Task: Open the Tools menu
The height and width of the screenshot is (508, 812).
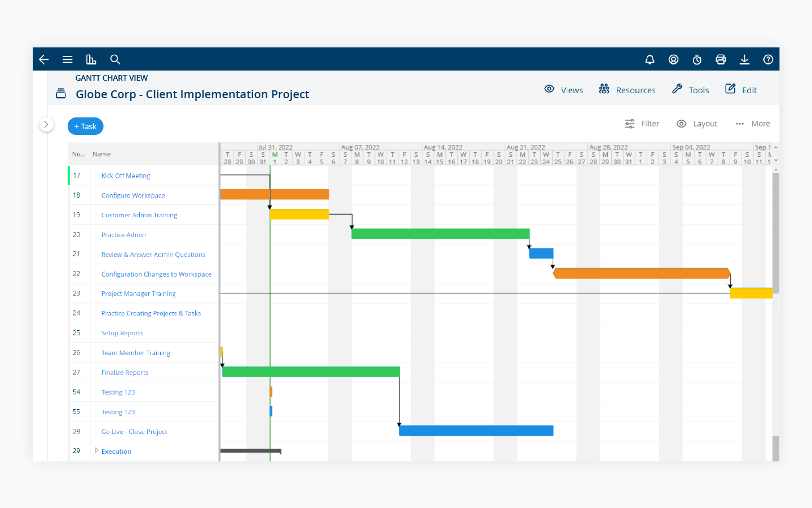Action: tap(690, 90)
